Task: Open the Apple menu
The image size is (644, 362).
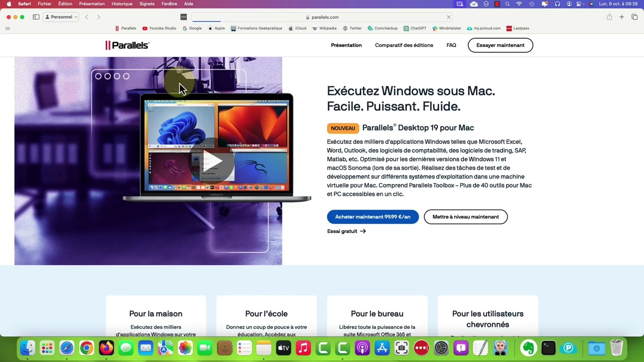Action: [9, 4]
